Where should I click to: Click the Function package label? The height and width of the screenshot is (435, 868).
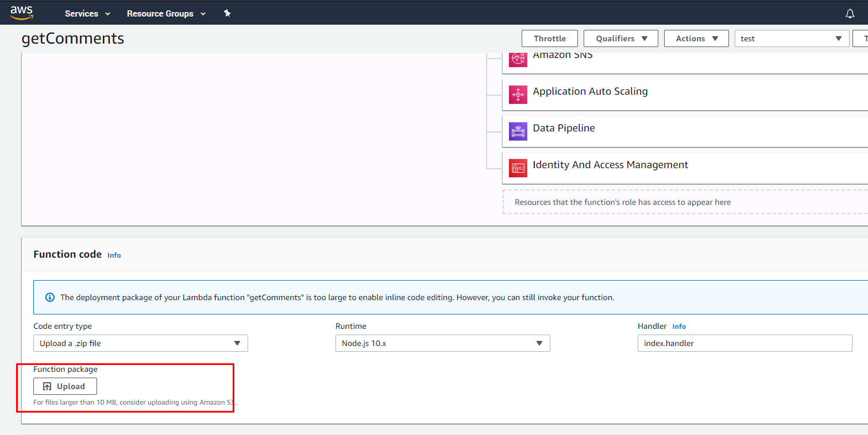[65, 369]
